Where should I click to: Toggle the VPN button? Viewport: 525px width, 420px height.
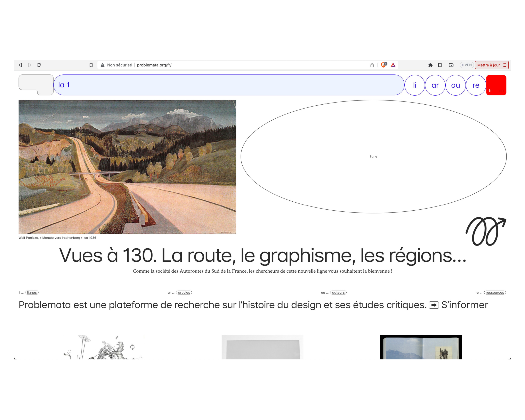point(467,65)
